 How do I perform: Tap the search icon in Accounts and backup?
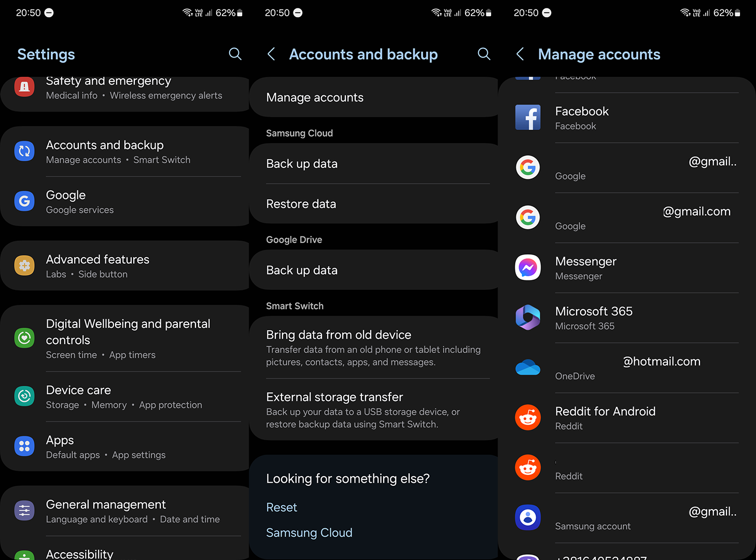(x=484, y=54)
